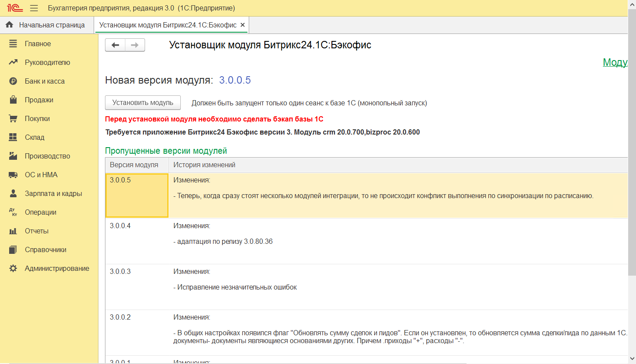This screenshot has width=636, height=364.
Task: Click the 3.0.0.5 change history text
Action: click(383, 196)
